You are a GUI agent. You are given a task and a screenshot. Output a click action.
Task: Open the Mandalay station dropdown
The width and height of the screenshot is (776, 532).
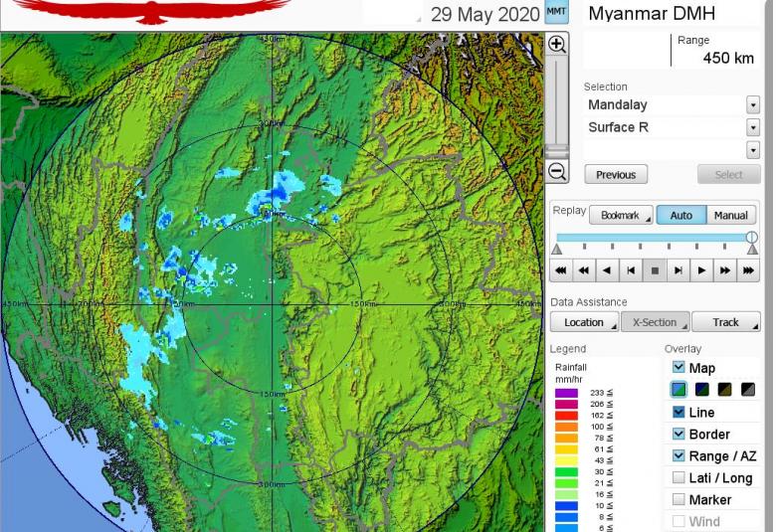(x=752, y=105)
